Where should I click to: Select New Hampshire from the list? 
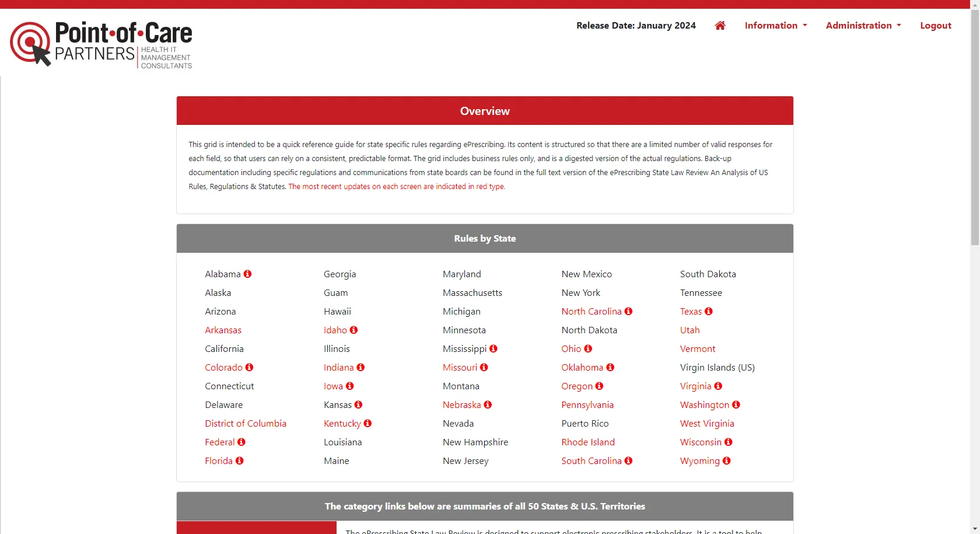475,442
